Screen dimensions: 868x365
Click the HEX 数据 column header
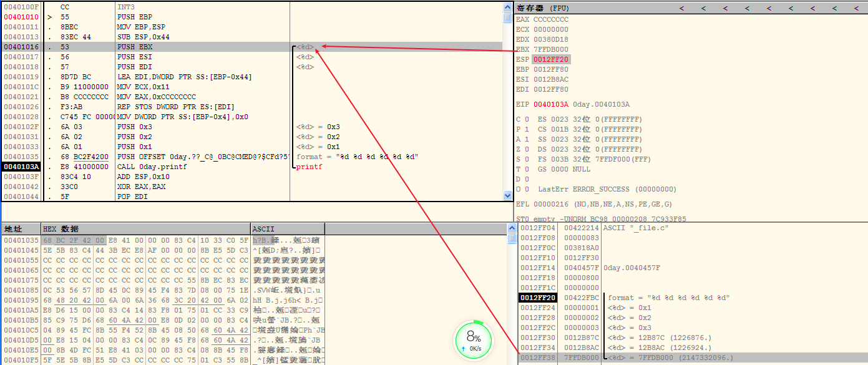point(145,229)
